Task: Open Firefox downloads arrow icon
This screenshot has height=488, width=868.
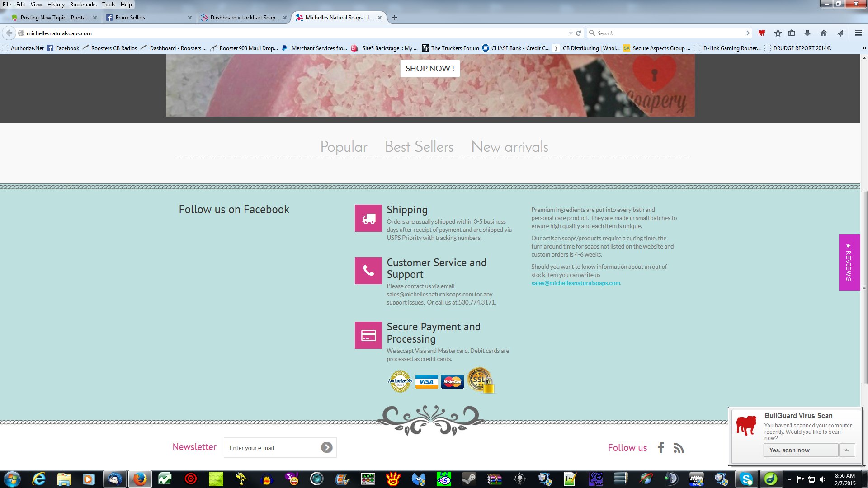Action: [x=807, y=33]
